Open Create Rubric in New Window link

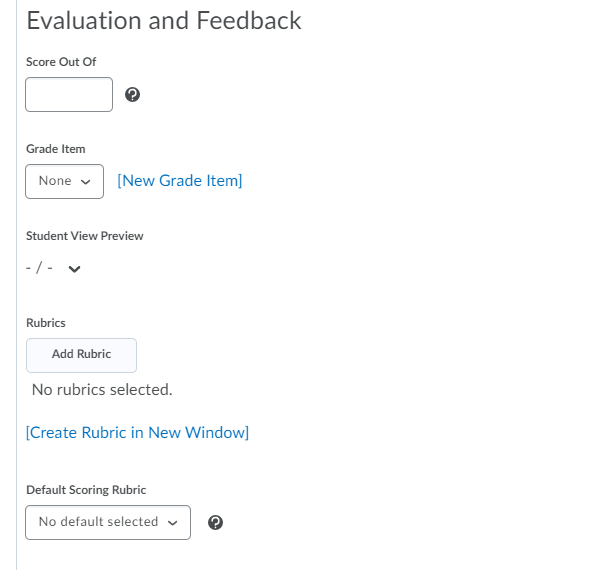[x=137, y=433]
